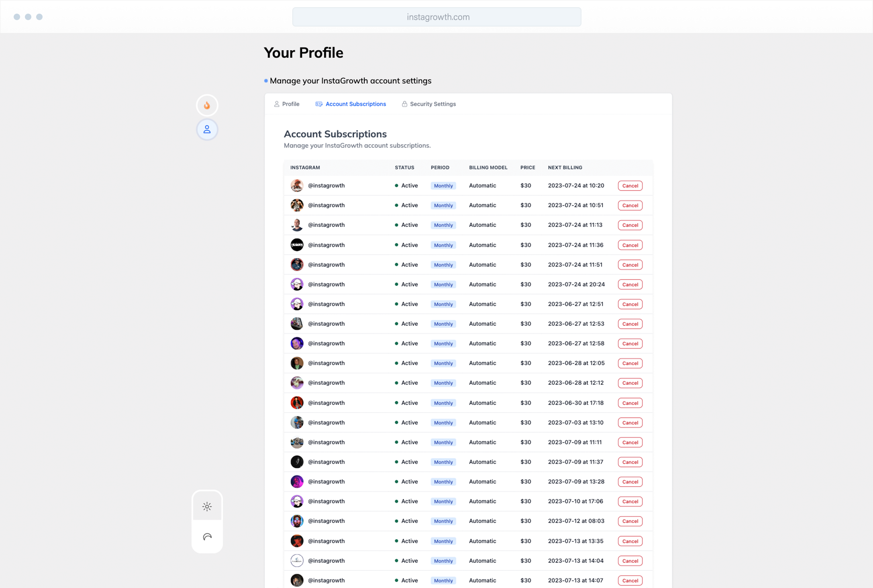Screen dimensions: 873x588
Task: Click $30 price in row 2023-07-10 at 17:06
Action: coord(526,501)
